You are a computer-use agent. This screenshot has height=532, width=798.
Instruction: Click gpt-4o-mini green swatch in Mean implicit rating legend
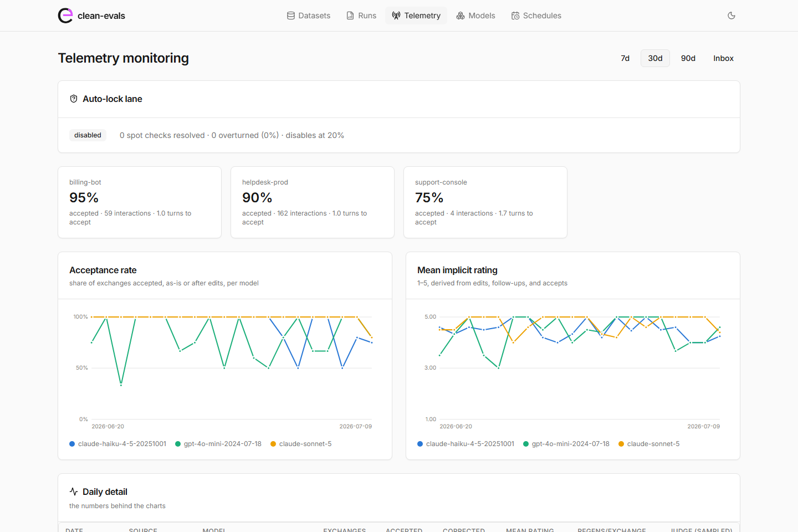[526, 444]
